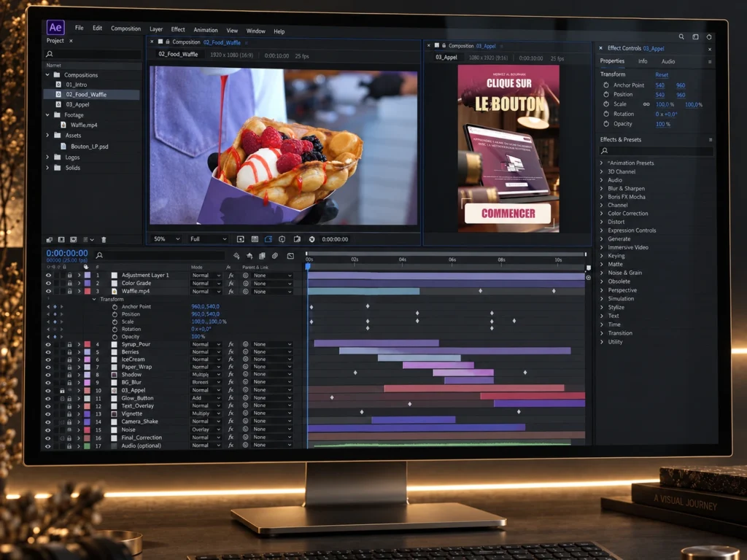Select the 03_Appel viewer tab label

coord(446,57)
